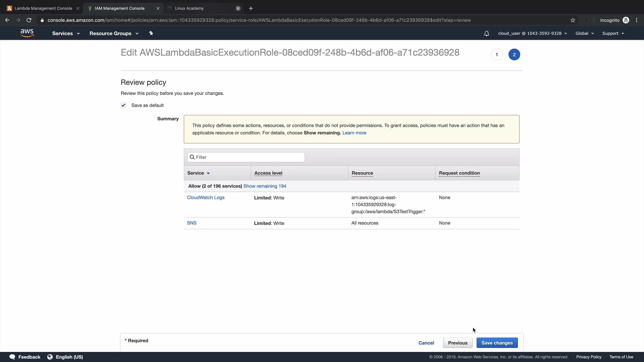Uncheck the Save as default checkbox
The width and height of the screenshot is (644, 362).
pos(123,105)
